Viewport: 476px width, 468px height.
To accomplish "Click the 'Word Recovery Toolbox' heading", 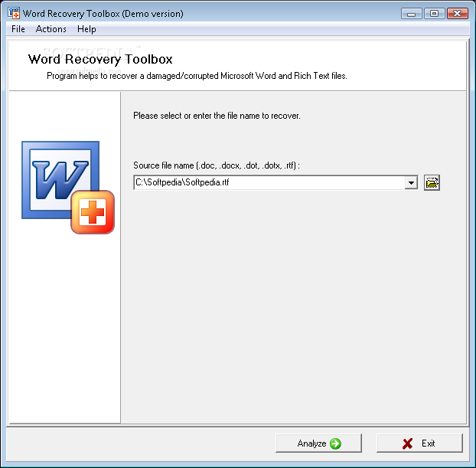I will [x=100, y=59].
